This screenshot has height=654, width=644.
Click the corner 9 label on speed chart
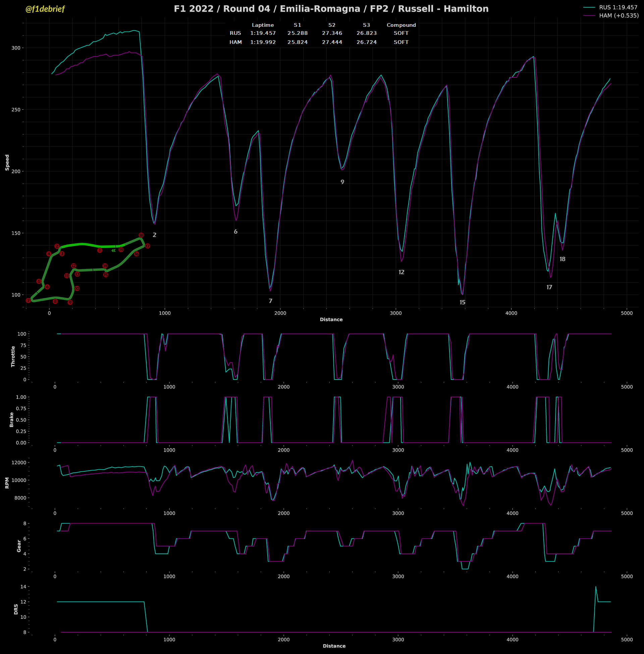[342, 182]
